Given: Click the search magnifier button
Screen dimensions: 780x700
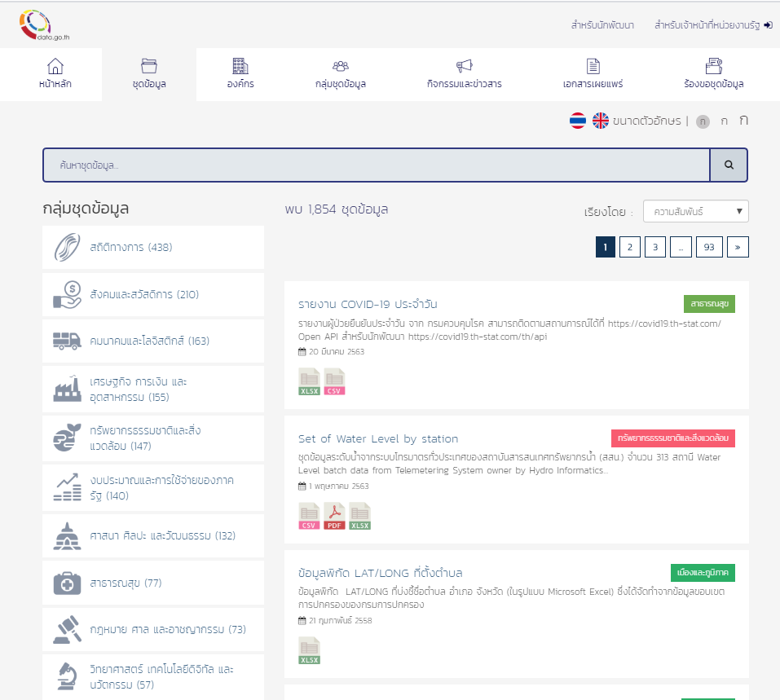Looking at the screenshot, I should 729,165.
